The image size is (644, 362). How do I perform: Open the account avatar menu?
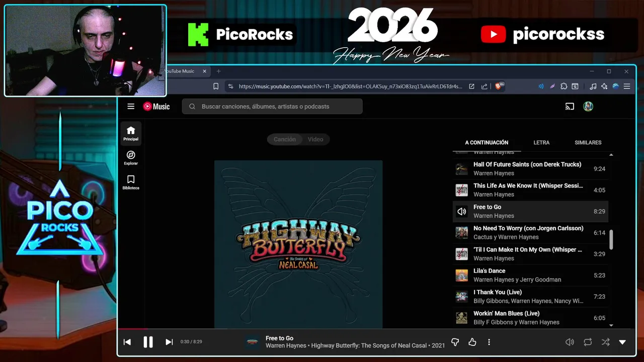click(x=588, y=107)
